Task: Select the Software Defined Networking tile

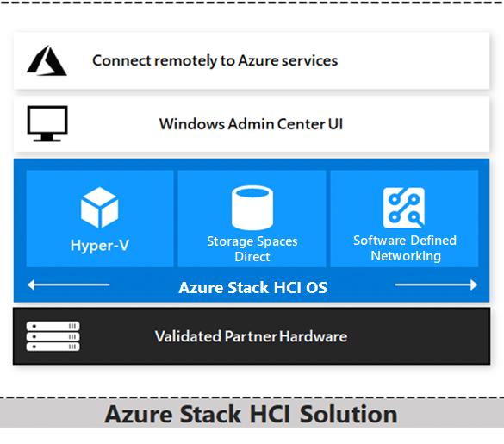Action: (x=404, y=219)
